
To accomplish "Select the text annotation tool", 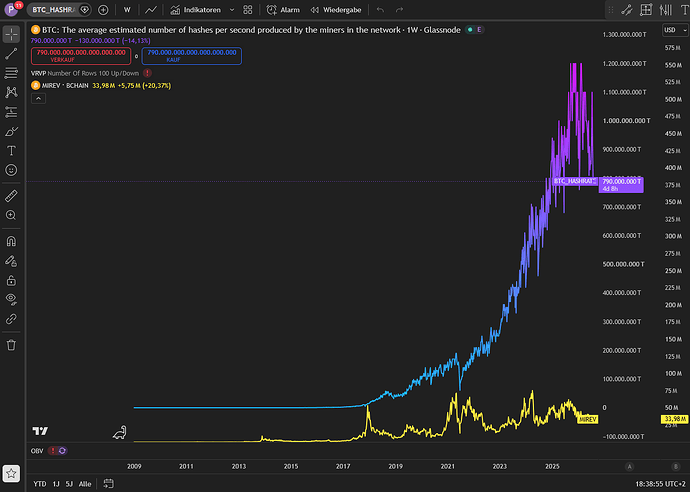I will pos(11,151).
